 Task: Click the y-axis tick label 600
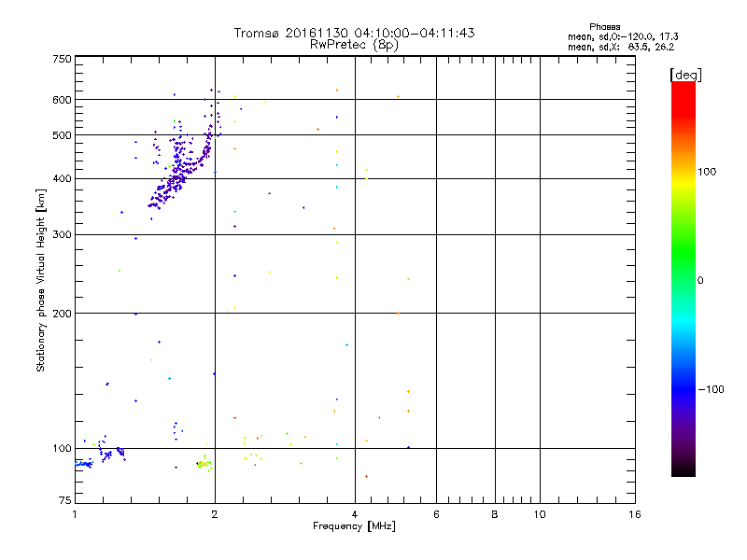(62, 100)
